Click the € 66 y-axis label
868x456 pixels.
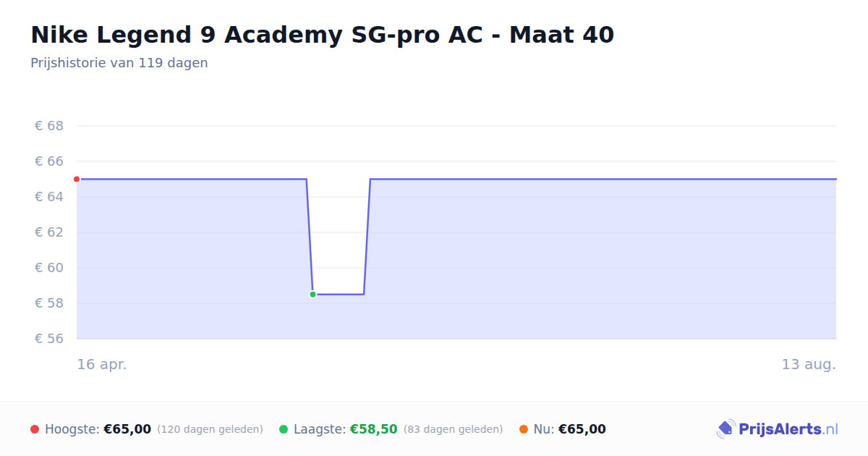(x=49, y=161)
